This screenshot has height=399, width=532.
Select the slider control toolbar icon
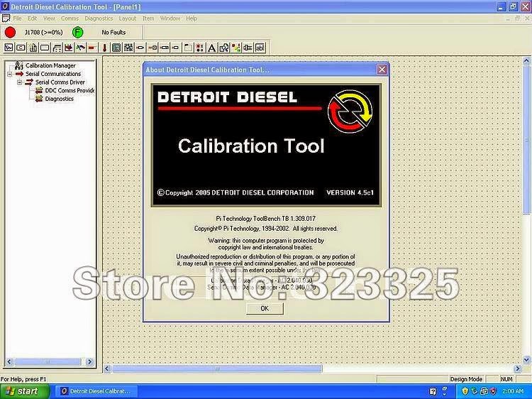[248, 48]
